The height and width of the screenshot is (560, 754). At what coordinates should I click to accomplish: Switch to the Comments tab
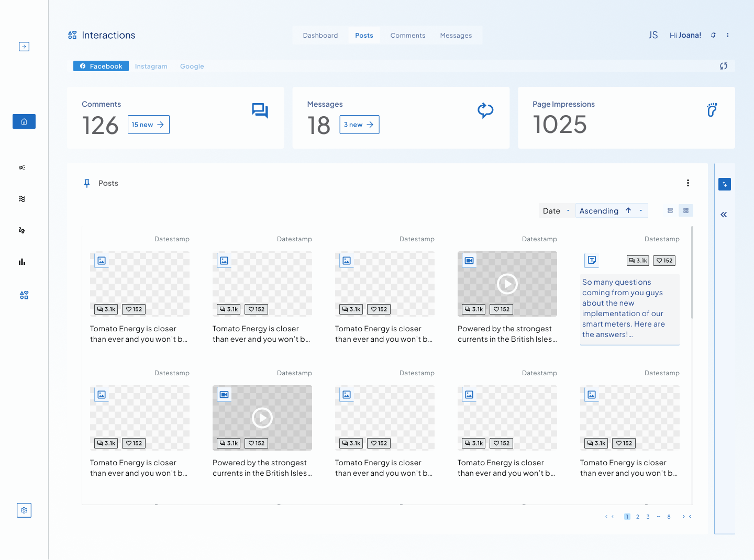point(407,35)
